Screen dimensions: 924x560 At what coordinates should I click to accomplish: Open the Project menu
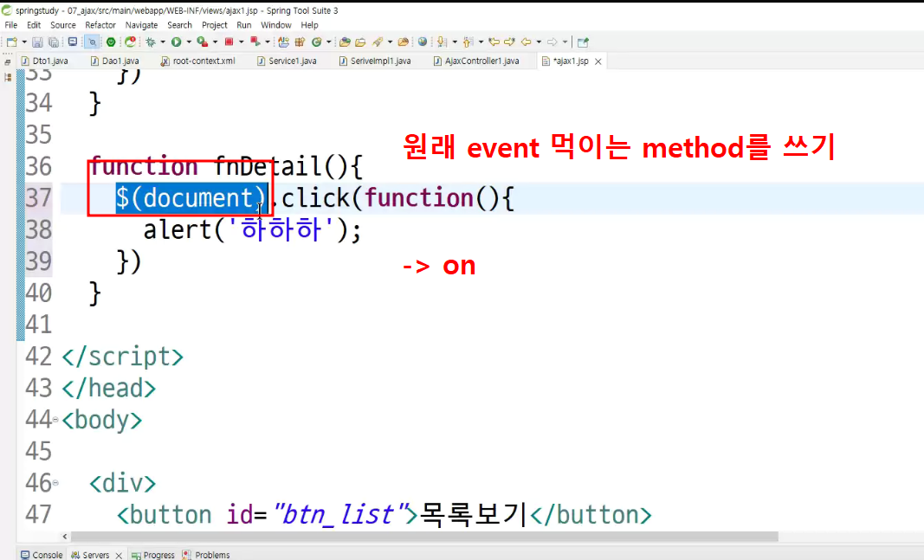point(215,25)
